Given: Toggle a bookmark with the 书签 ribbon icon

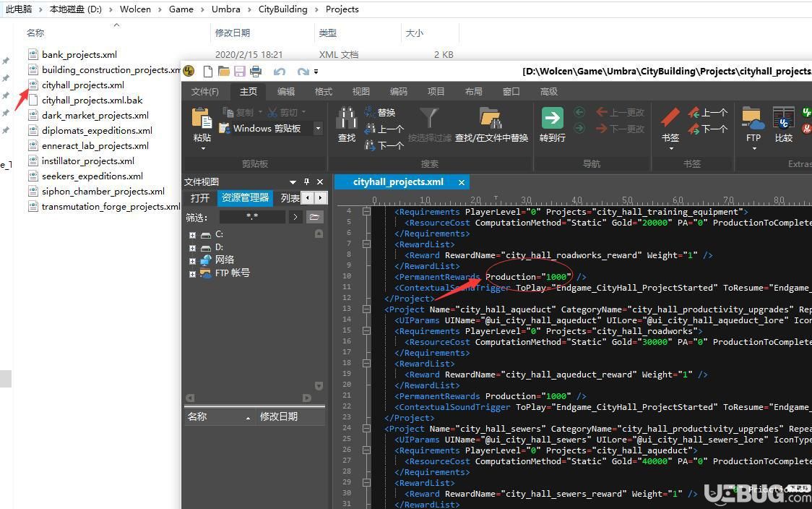Looking at the screenshot, I should (670, 118).
